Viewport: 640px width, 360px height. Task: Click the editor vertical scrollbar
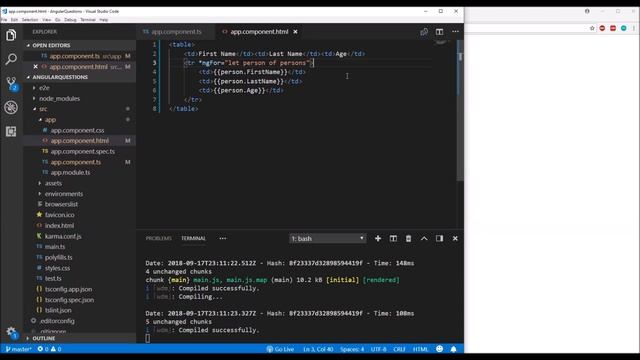pyautogui.click(x=460, y=110)
